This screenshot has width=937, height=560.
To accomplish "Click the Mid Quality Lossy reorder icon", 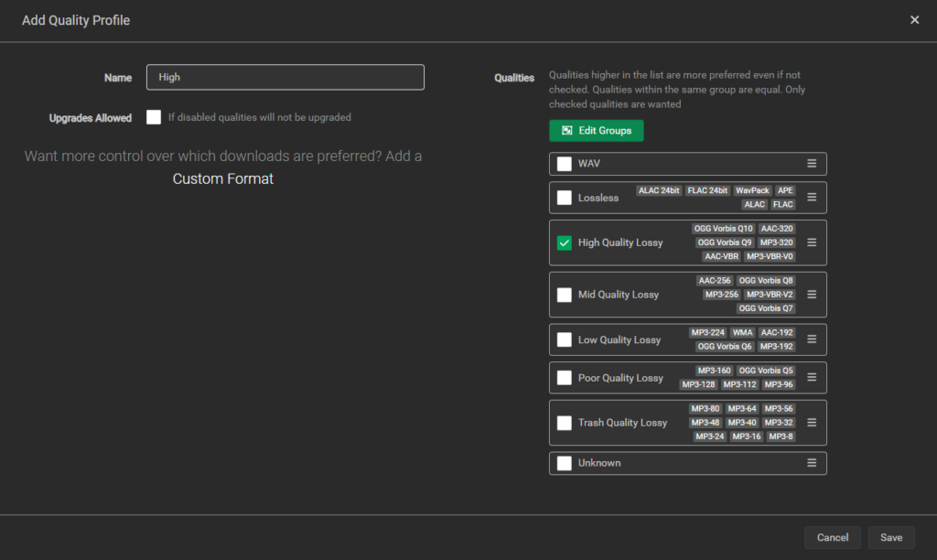I will tap(813, 294).
